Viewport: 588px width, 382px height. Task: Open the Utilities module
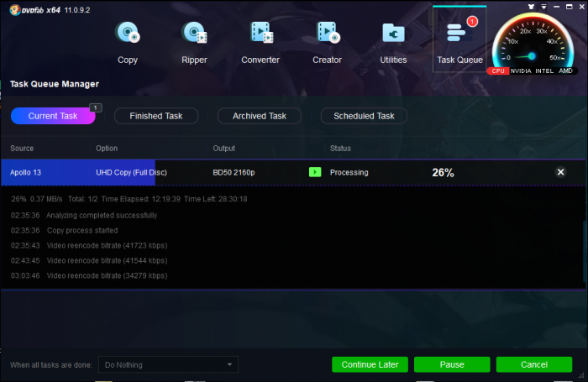(x=393, y=42)
